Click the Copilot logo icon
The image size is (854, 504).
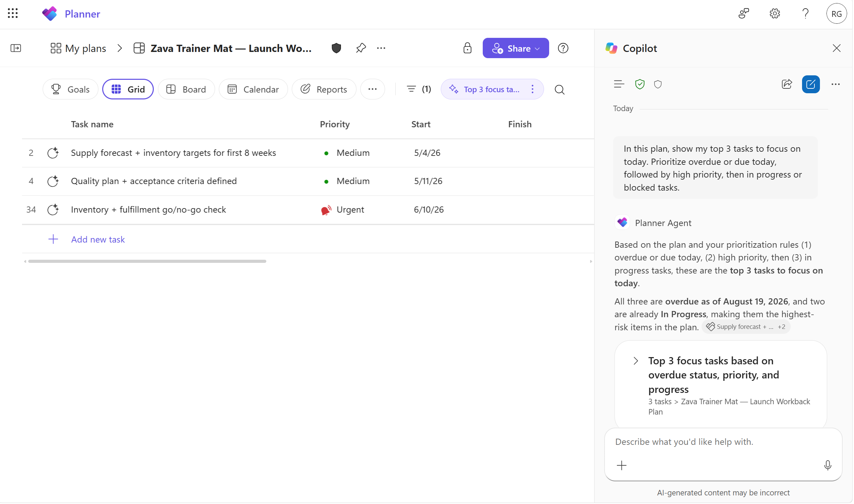coord(611,48)
